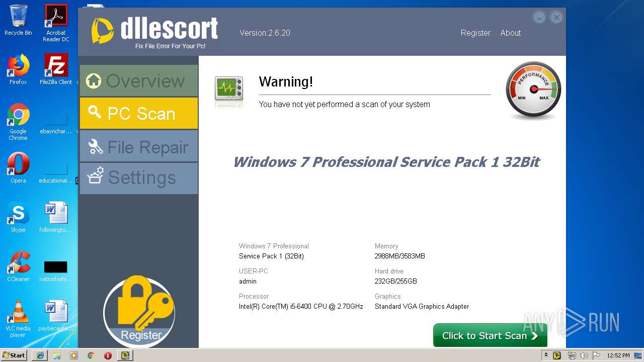Open the volume tray icon

[x=584, y=355]
